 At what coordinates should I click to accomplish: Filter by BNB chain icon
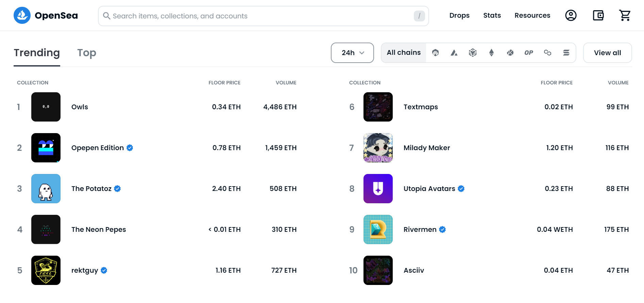pyautogui.click(x=473, y=53)
